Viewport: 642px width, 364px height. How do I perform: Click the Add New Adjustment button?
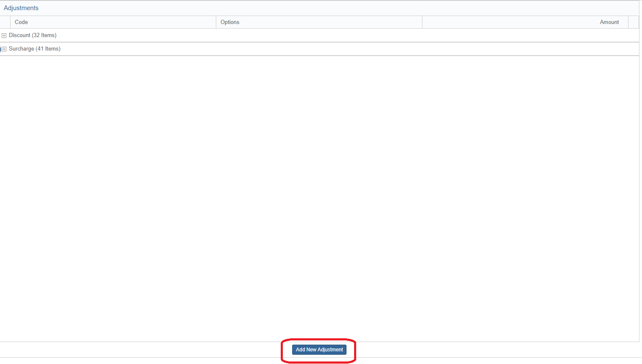[319, 350]
